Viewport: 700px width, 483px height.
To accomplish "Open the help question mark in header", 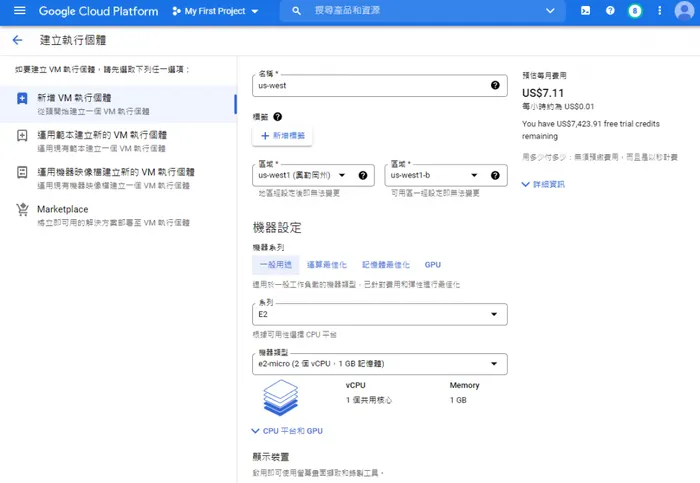I will (x=610, y=11).
